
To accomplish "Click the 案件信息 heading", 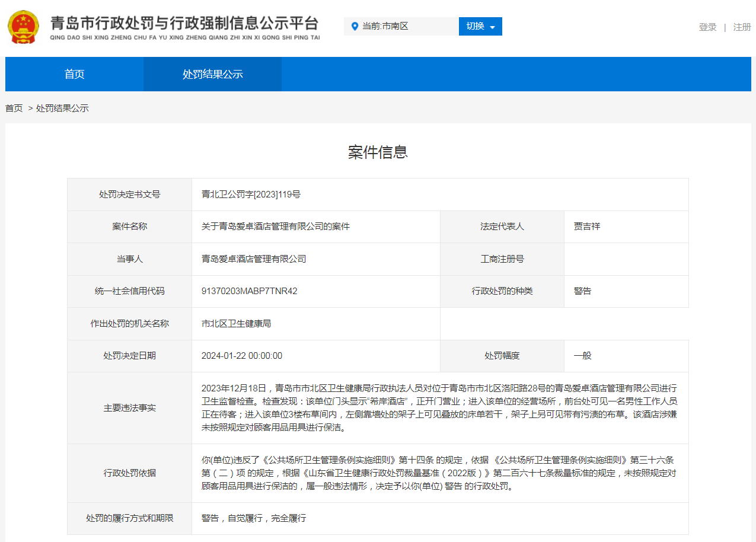I will [x=378, y=152].
